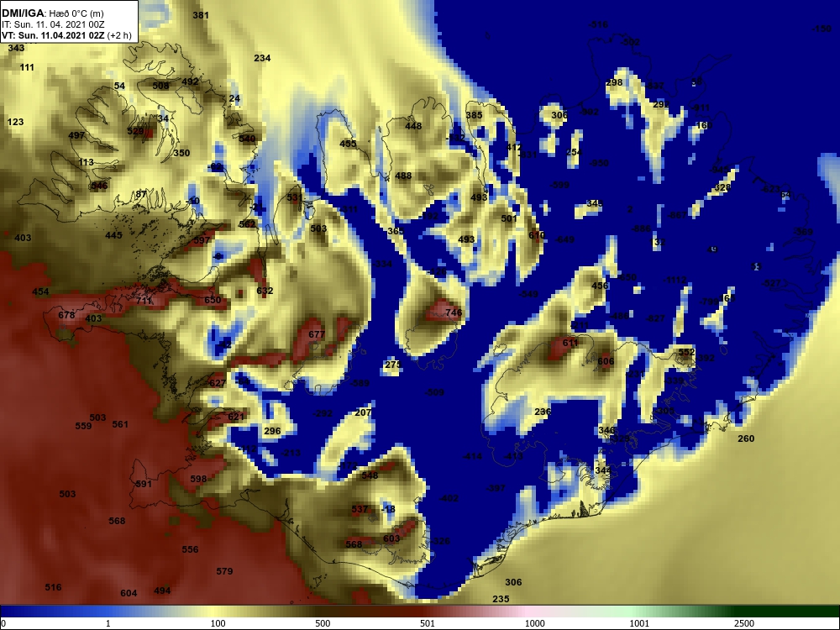Click the map value '381'
This screenshot has width=840, height=630.
201,15
